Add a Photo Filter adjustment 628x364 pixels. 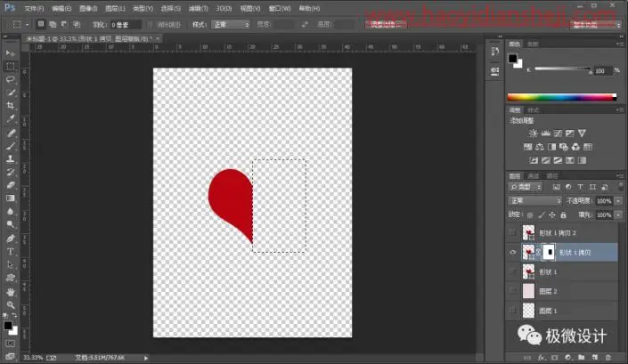564,147
